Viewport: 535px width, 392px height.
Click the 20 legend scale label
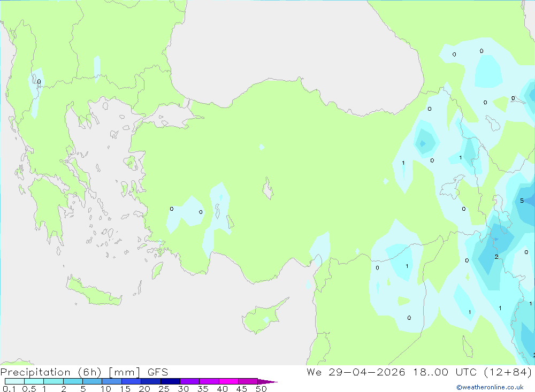[x=144, y=389]
